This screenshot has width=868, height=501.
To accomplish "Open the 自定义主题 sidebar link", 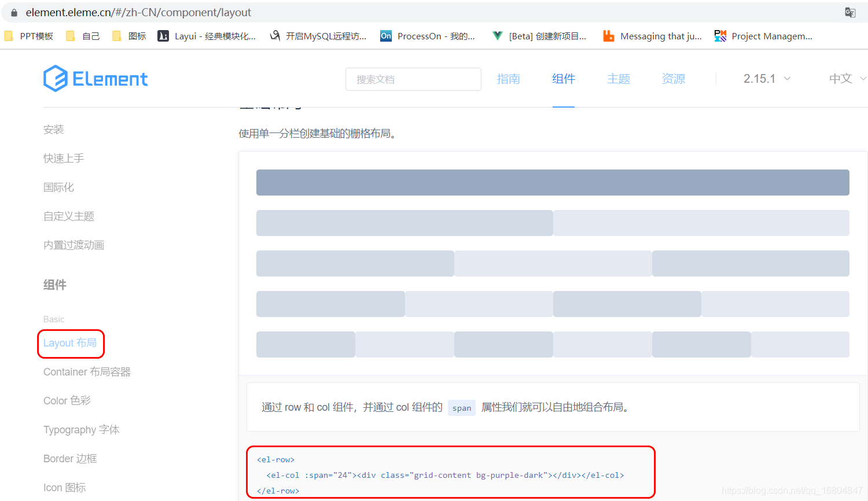I will coord(69,216).
